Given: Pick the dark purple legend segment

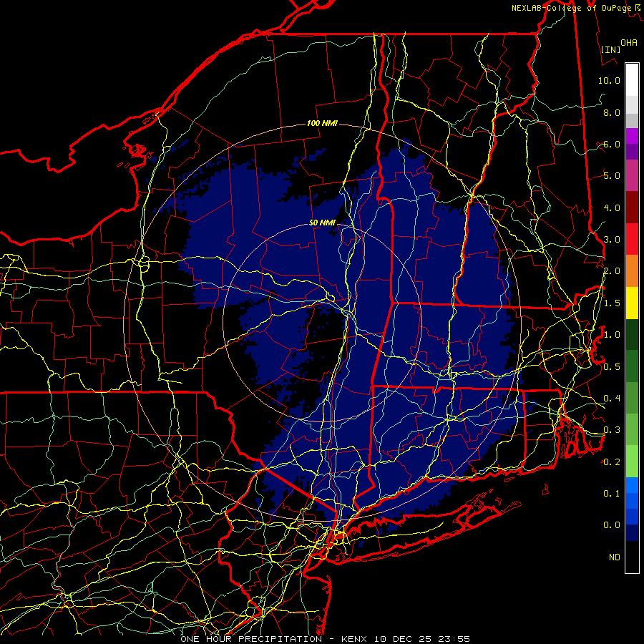Looking at the screenshot, I should click(632, 152).
